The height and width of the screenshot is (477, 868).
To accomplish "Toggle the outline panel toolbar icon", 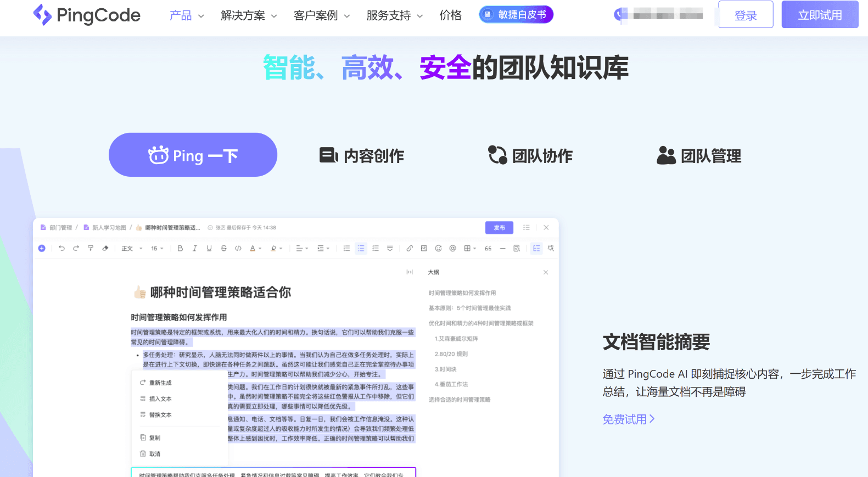I will pyautogui.click(x=536, y=249).
